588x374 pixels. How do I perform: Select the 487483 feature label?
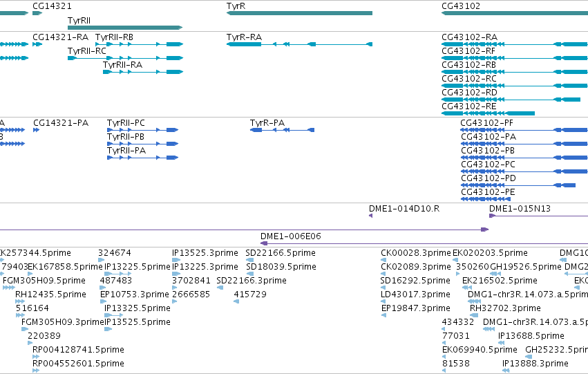[116, 281]
